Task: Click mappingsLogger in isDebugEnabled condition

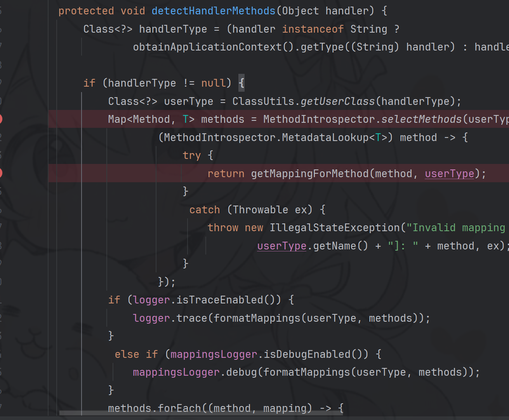Action: [x=214, y=354]
